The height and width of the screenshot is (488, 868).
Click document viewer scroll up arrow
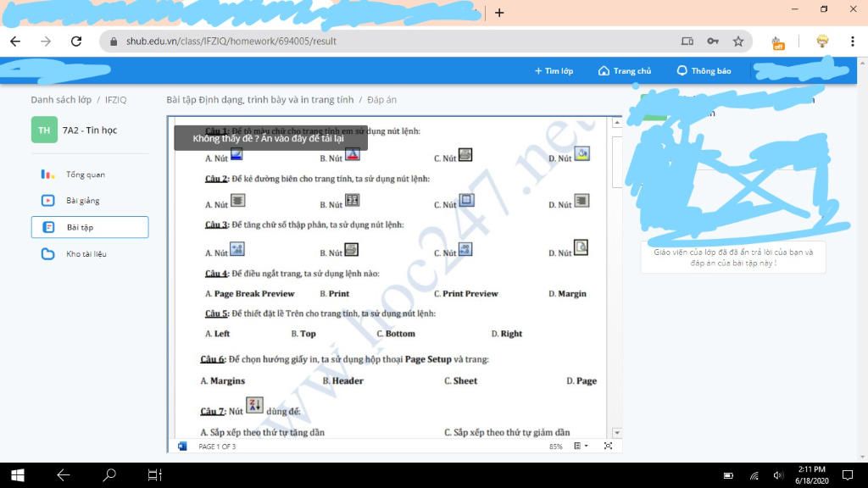[x=617, y=122]
